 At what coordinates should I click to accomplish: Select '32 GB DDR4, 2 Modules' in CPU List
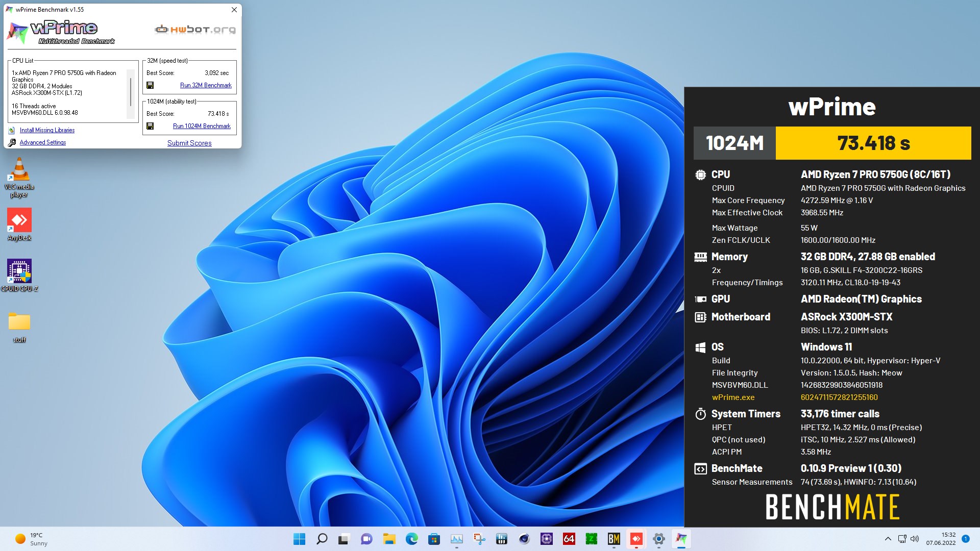pos(42,86)
